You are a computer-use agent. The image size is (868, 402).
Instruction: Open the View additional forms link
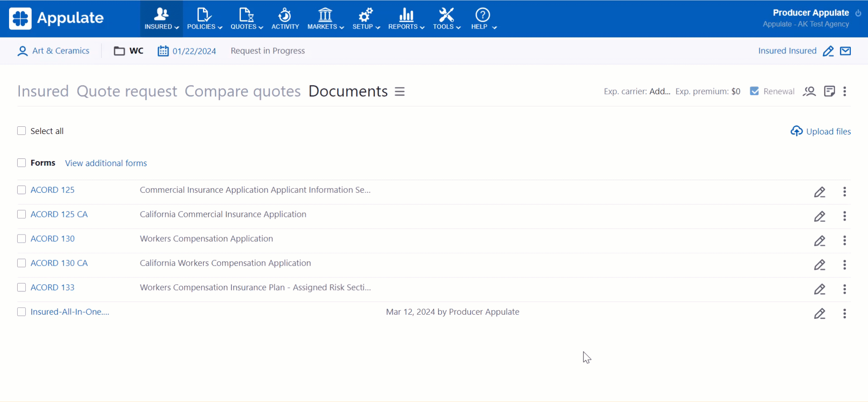tap(106, 163)
